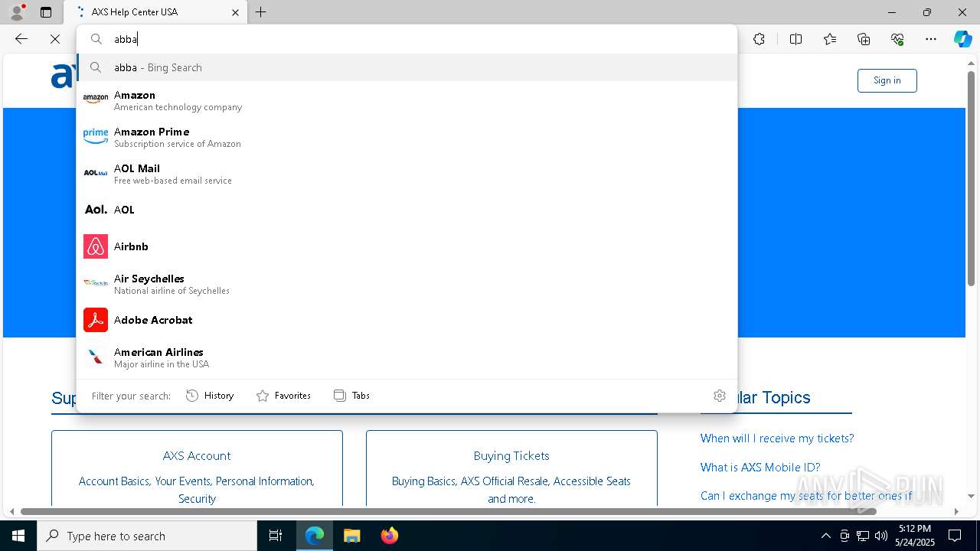The image size is (980, 551).
Task: Select the American Airlines suggestion
Action: (407, 357)
